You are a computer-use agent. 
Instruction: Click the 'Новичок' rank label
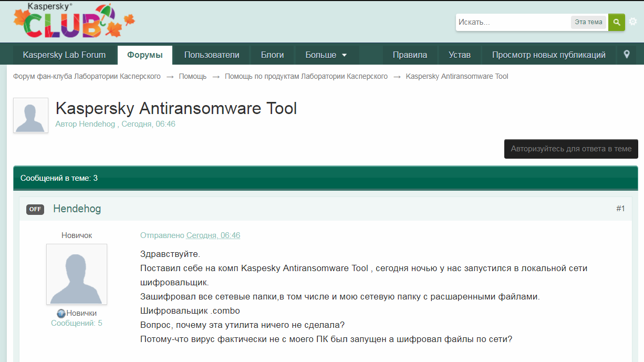pyautogui.click(x=77, y=235)
